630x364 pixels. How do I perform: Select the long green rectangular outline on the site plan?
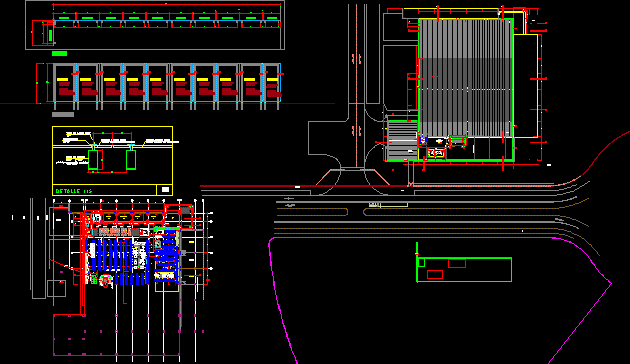[464, 270]
